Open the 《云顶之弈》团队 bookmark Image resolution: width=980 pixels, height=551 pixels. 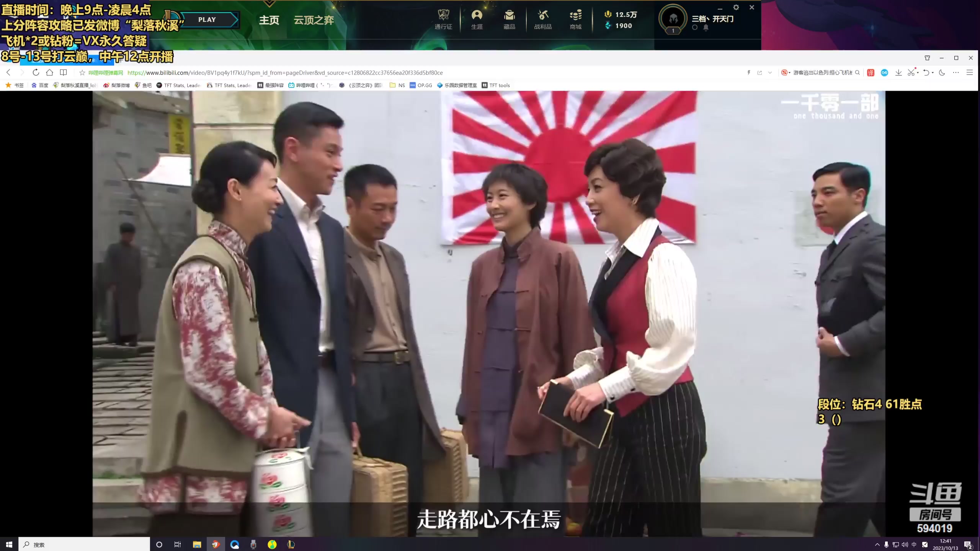(361, 85)
